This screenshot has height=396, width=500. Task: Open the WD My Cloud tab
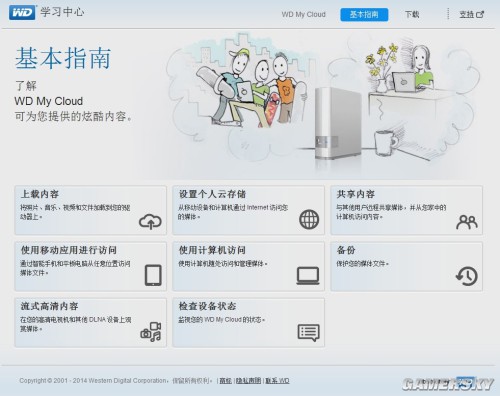(303, 14)
